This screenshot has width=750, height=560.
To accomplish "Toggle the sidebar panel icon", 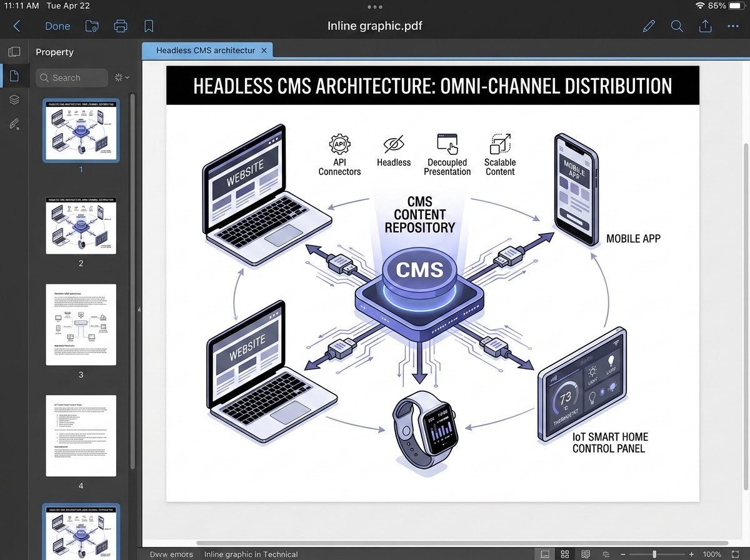I will tap(14, 52).
